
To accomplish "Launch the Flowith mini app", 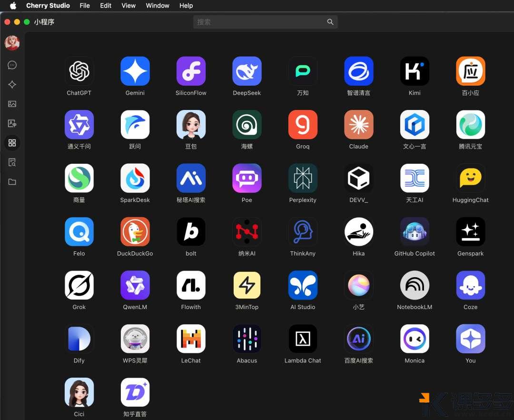I will 191,285.
